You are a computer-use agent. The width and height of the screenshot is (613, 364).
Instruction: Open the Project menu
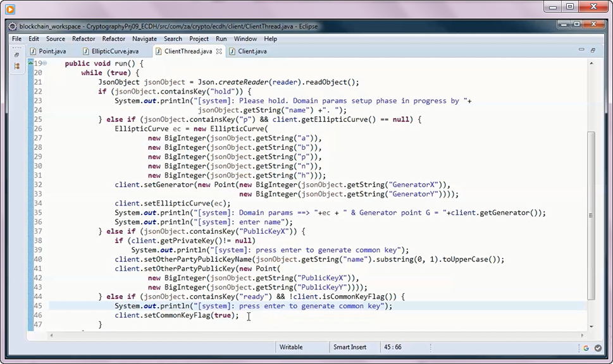(199, 39)
